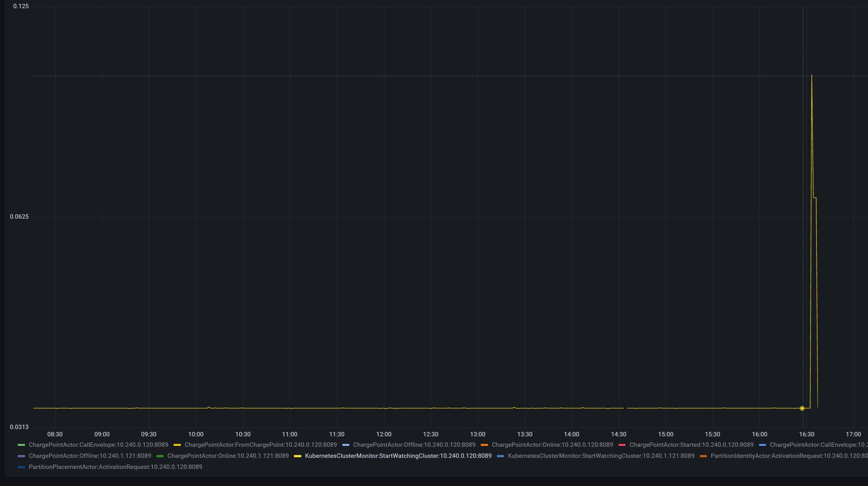Open yellow swatch for StartWatchingCluster 10.240.0.120
Image resolution: width=868 pixels, height=486 pixels.
coord(297,456)
